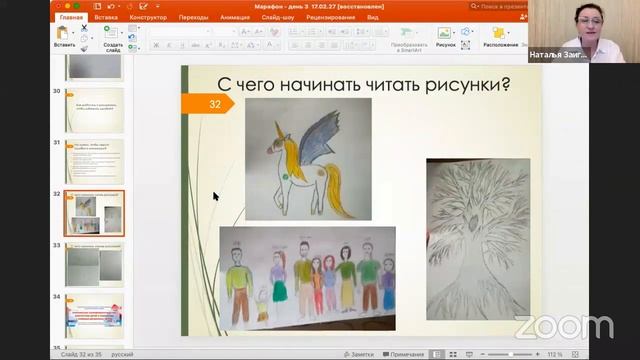Image resolution: width=640 pixels, height=360 pixels.
Task: Click Примечания comments button
Action: pos(403,354)
